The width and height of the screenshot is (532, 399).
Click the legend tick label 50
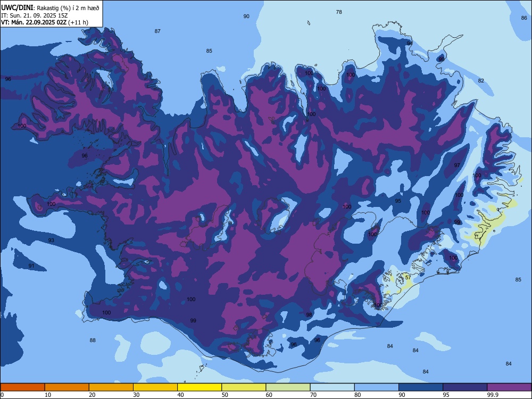coord(225,395)
